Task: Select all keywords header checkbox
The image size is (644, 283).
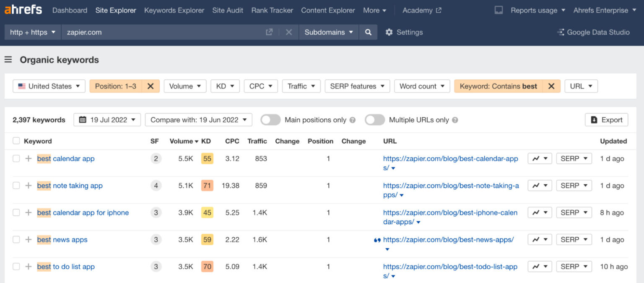Action: (16, 141)
